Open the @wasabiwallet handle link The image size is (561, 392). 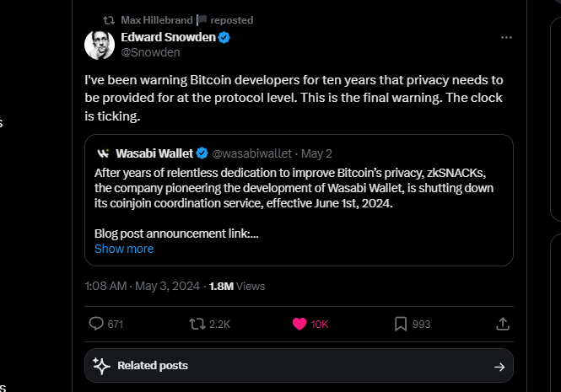[251, 153]
